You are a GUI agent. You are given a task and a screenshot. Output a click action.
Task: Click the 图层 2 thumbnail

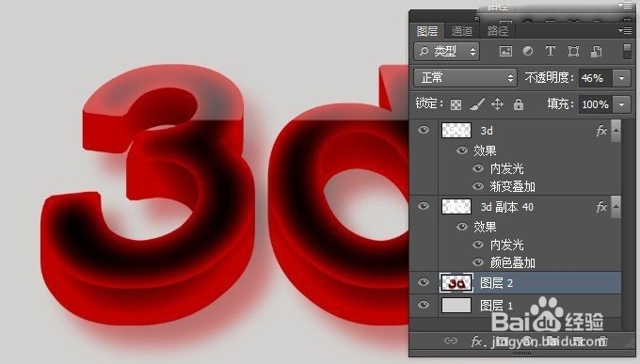(x=456, y=283)
